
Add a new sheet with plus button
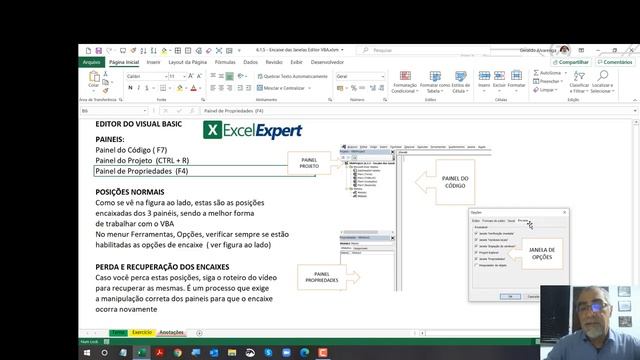point(199,333)
